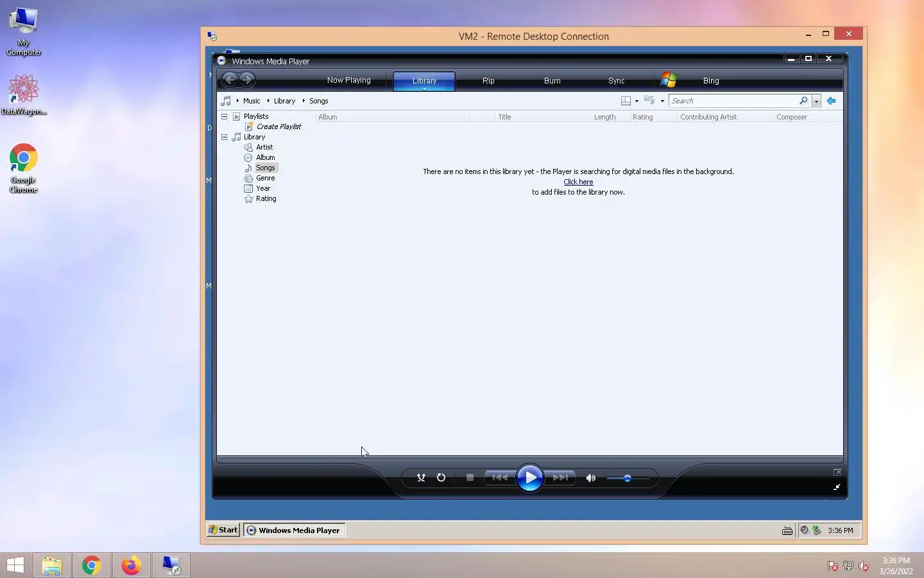The image size is (924, 578).
Task: Open Google Chrome desktop shortcut
Action: [x=23, y=168]
